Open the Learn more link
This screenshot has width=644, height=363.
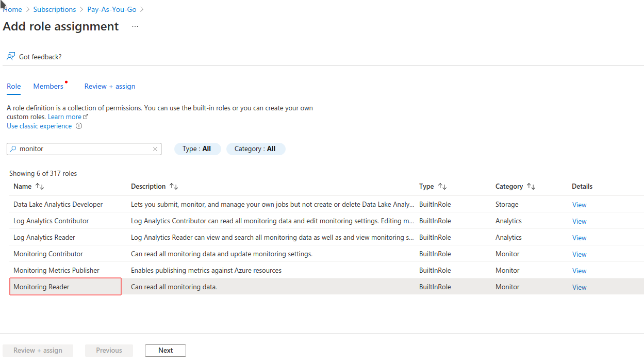[64, 117]
